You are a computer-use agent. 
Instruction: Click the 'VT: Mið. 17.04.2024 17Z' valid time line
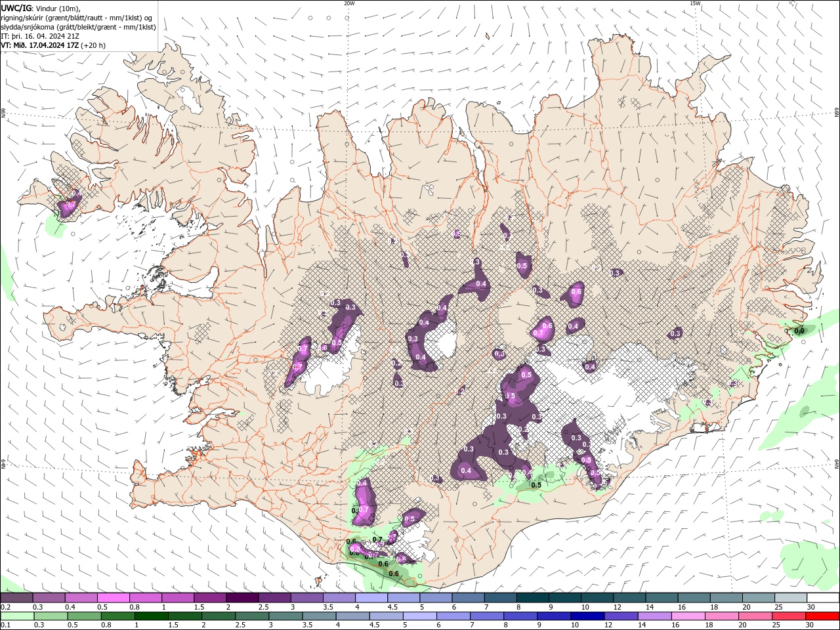(x=41, y=45)
